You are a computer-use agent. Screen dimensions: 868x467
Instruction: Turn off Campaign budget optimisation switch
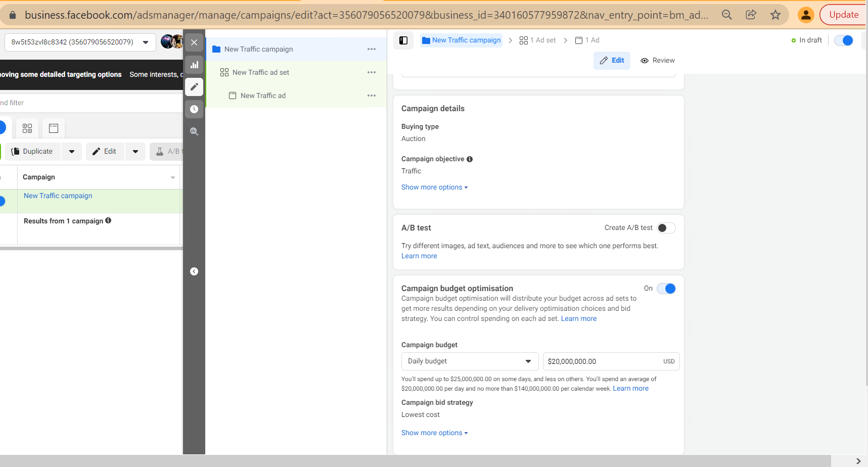coord(666,289)
